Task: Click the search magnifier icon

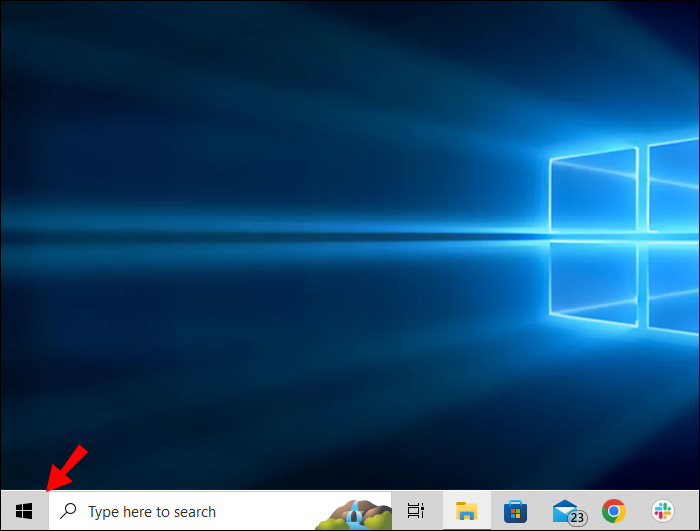Action: [68, 511]
